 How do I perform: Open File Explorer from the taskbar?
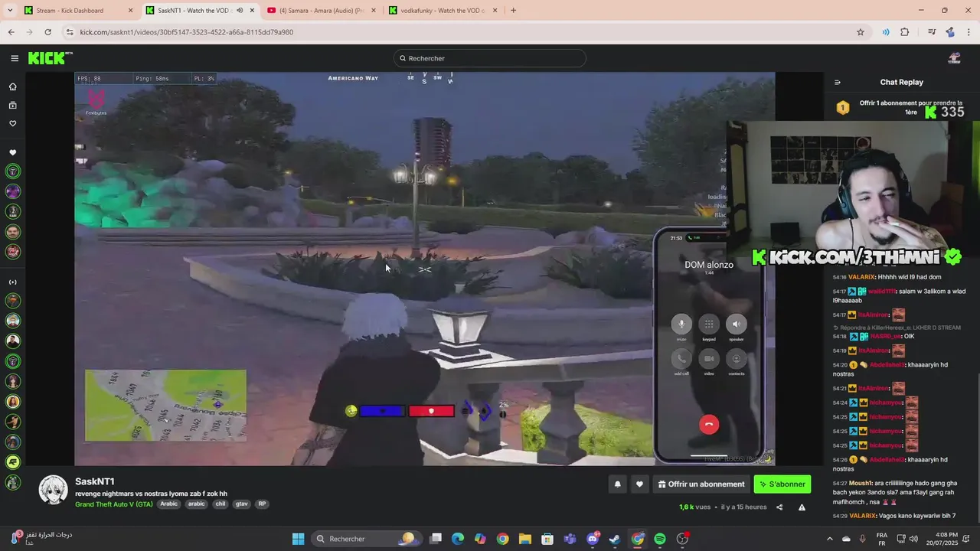[525, 539]
